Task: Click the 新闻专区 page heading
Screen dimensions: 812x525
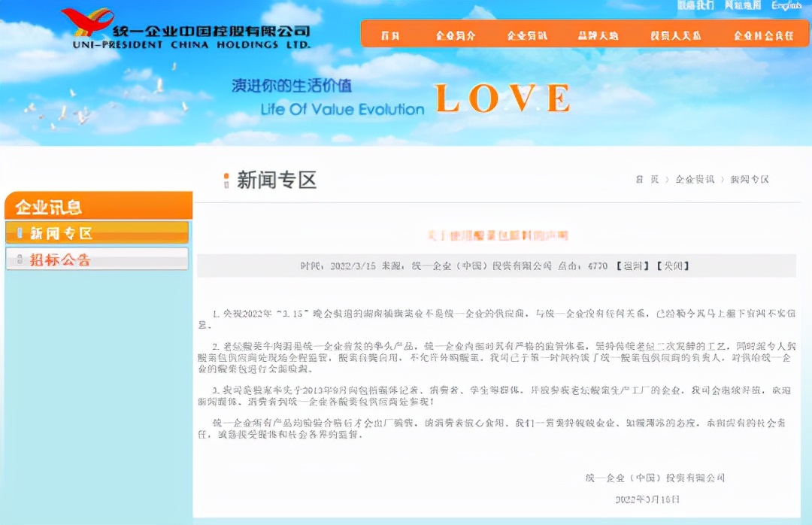Action: point(277,181)
